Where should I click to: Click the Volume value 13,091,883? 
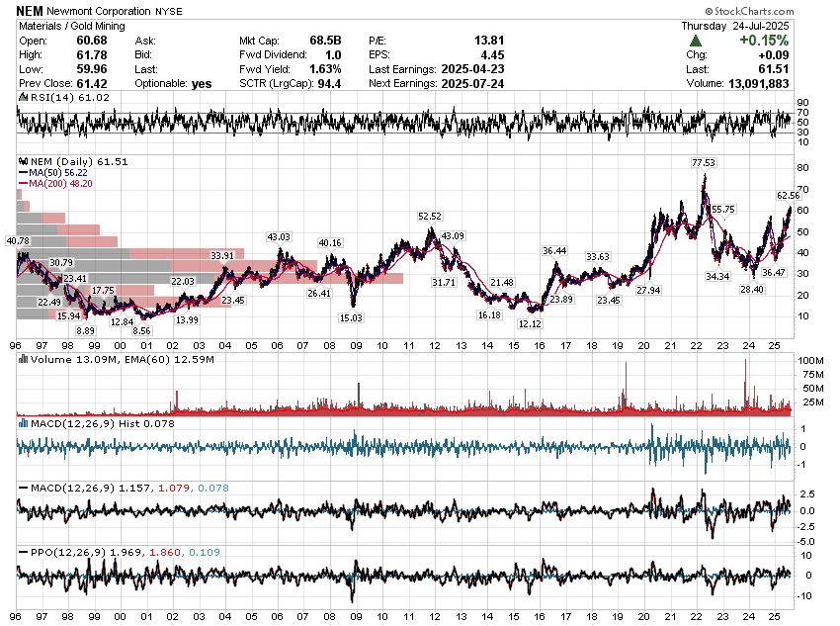coord(759,84)
